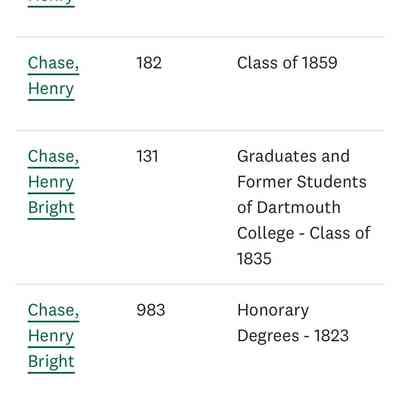The height and width of the screenshot is (400, 400).
Task: Click the word Henry in the 131 row
Action: 51,182
